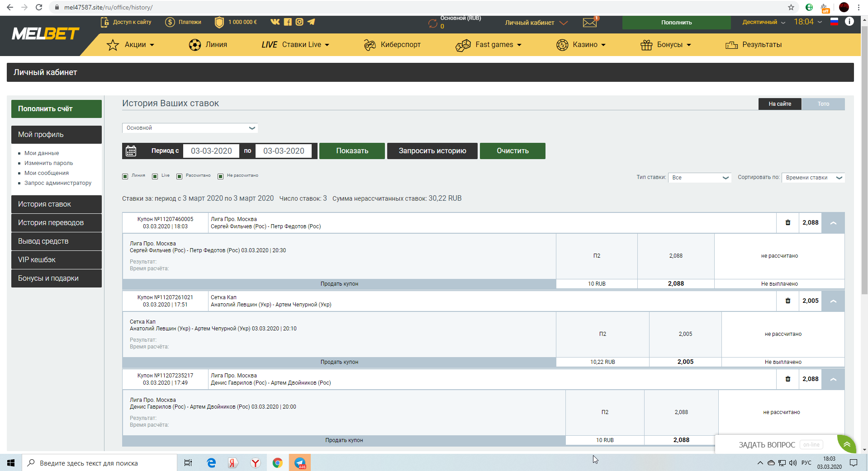868x471 pixels.
Task: Delete coupon 11207460005 with trash icon
Action: point(788,222)
